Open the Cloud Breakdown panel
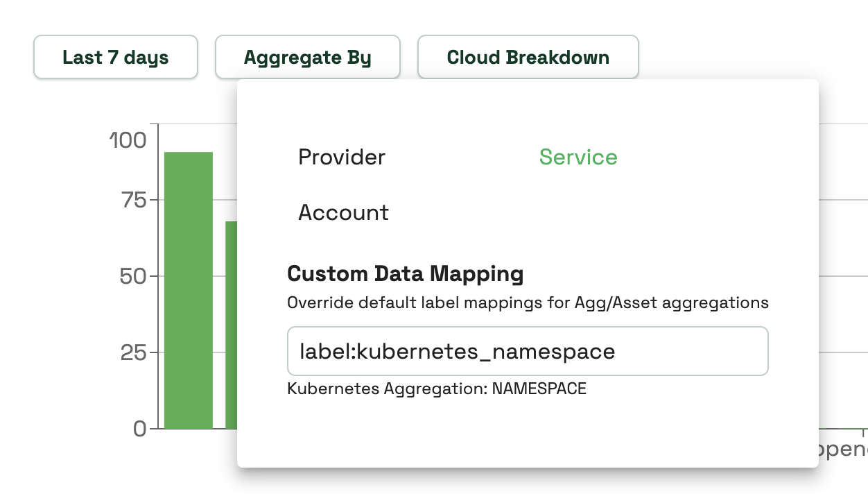 click(x=528, y=57)
